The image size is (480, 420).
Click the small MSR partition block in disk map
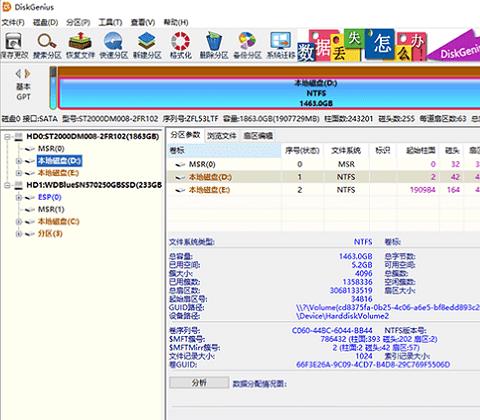[53, 88]
